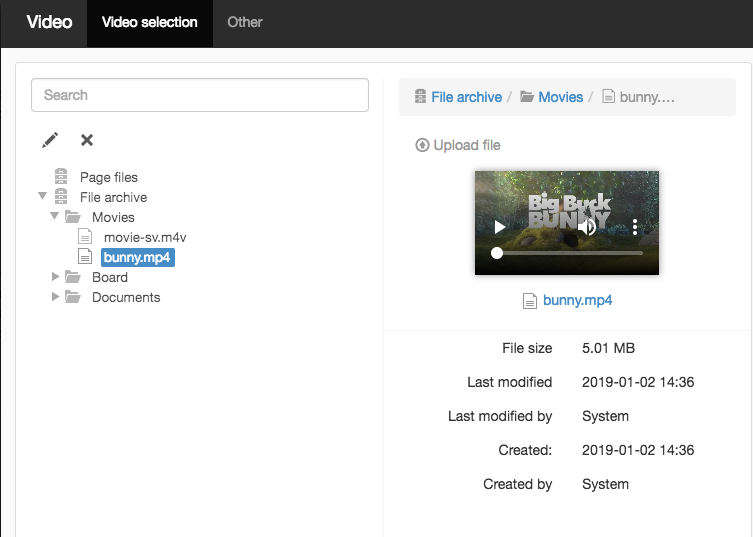Click the Movies folder icon in tree
753x537 pixels.
73,217
